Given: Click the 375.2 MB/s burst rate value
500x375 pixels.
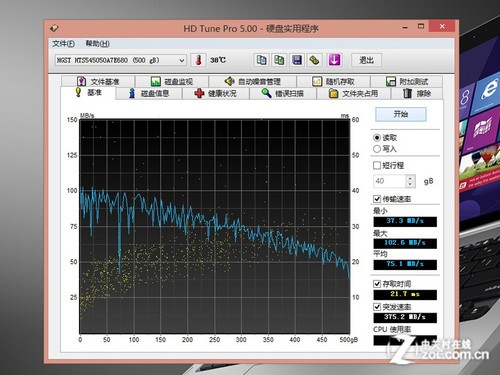Looking at the screenshot, I should (405, 317).
